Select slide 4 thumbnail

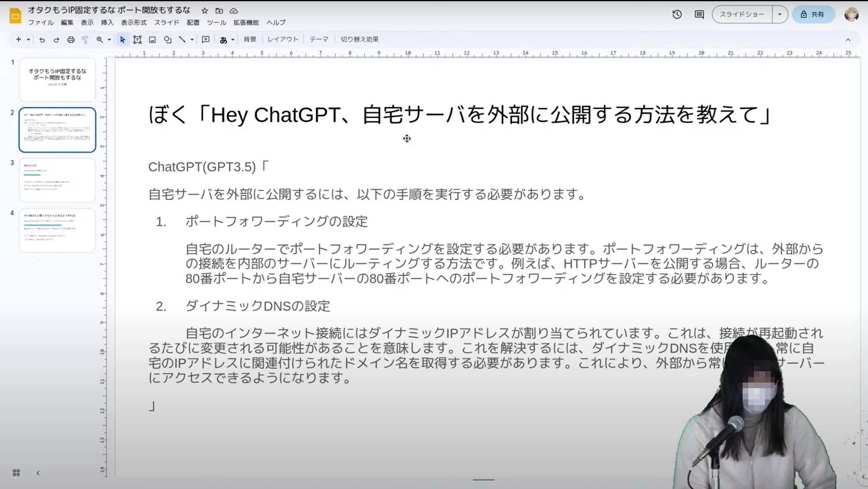(x=57, y=230)
